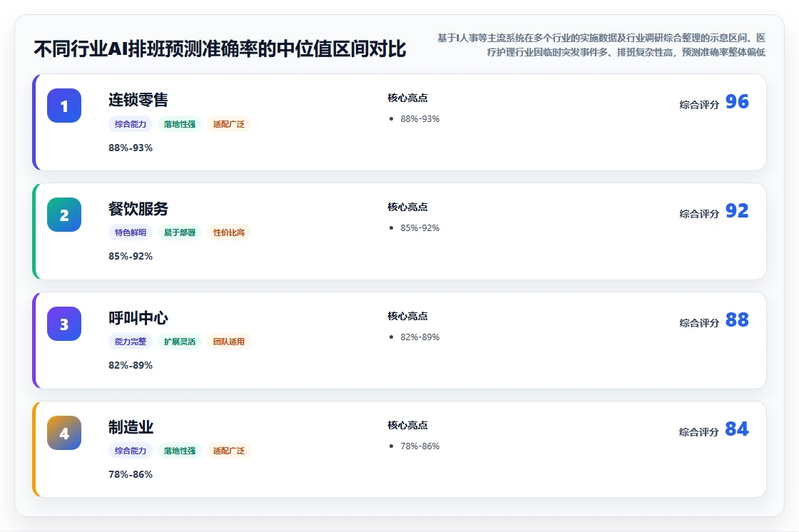
Task: Click the page title 不同行业AI排班预测准确率
Action: point(220,49)
